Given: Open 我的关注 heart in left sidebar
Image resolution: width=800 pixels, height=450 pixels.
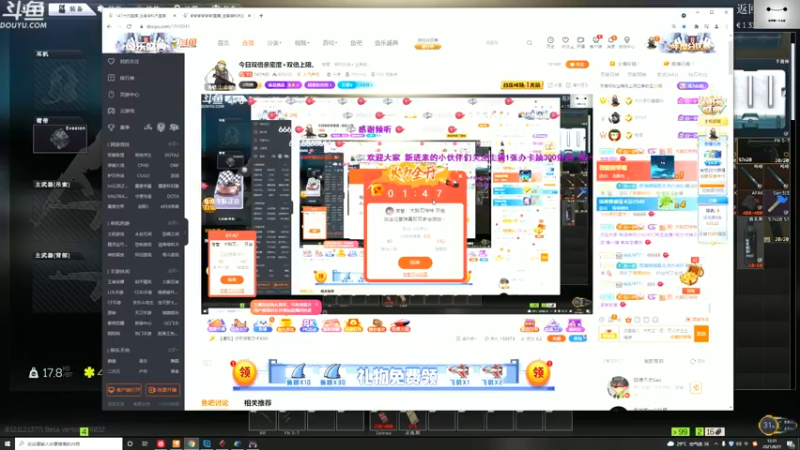Looking at the screenshot, I should 111,61.
